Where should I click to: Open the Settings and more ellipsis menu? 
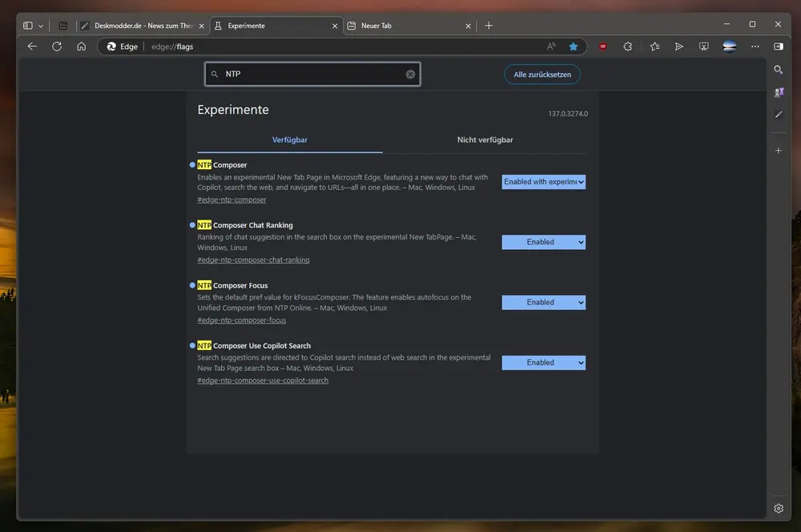(755, 46)
